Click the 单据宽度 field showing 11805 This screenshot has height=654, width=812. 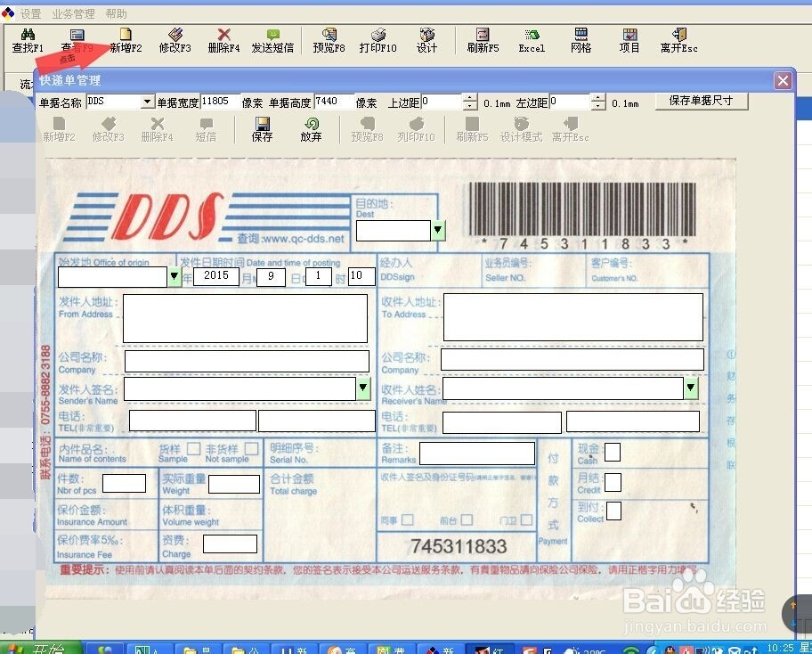[220, 102]
